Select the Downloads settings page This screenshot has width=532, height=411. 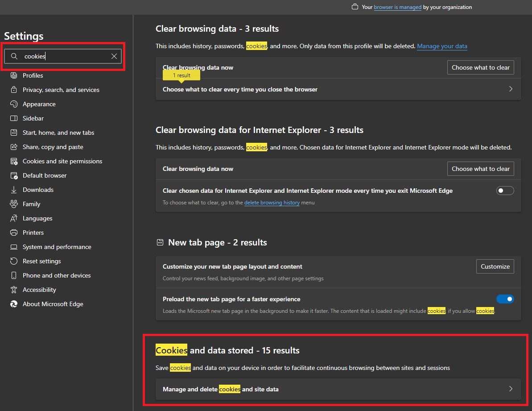click(x=37, y=190)
